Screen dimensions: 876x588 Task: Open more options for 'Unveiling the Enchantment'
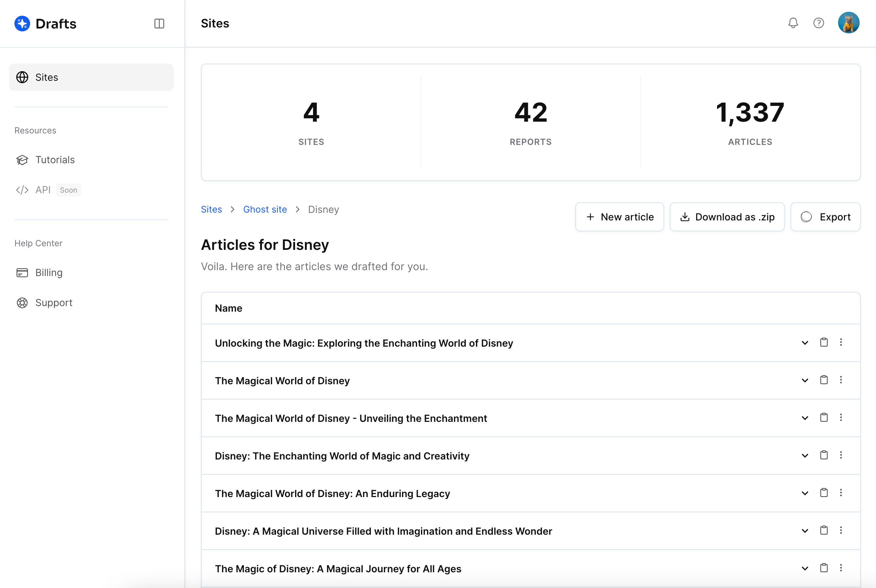[x=841, y=417]
